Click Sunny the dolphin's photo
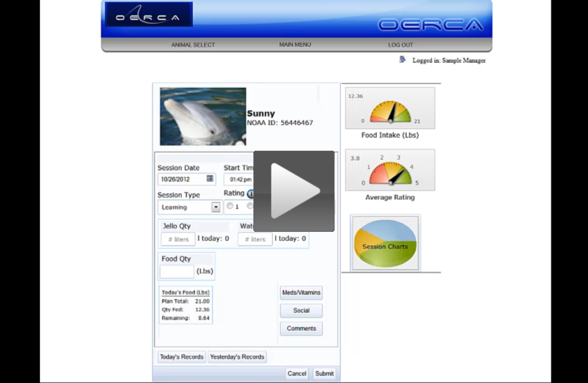 coord(203,116)
